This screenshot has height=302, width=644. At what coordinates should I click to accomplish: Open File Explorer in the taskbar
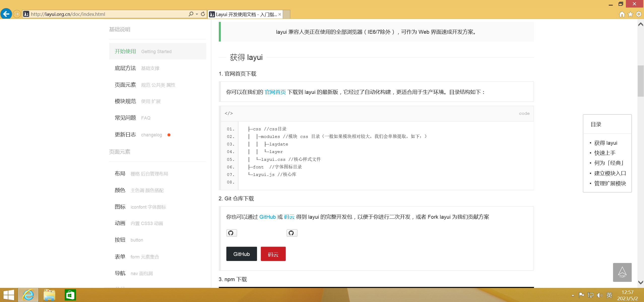pyautogui.click(x=49, y=295)
